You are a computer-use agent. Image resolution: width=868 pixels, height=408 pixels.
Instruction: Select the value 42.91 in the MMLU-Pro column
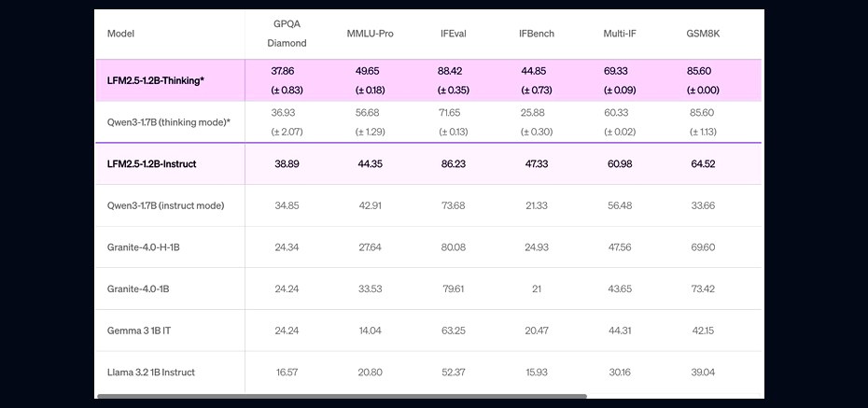pos(370,205)
